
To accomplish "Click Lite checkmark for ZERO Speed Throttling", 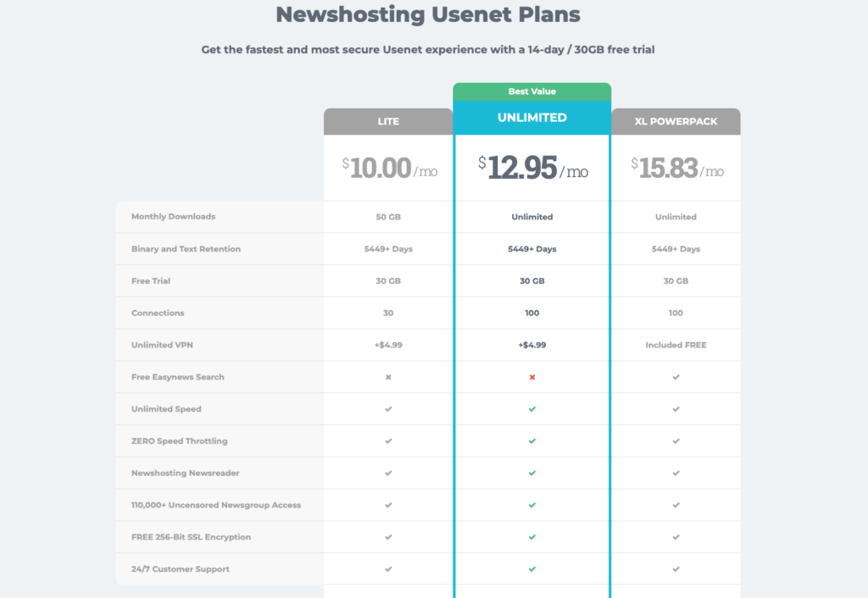I will click(388, 441).
